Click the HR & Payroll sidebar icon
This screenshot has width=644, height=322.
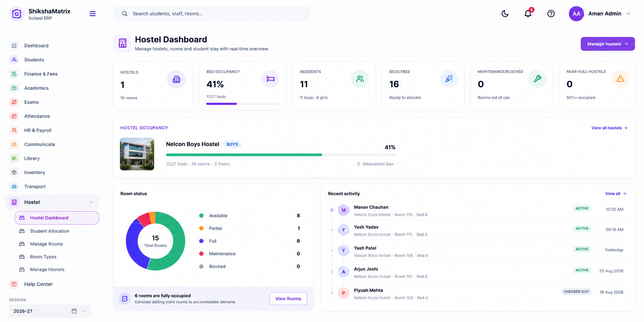[14, 130]
